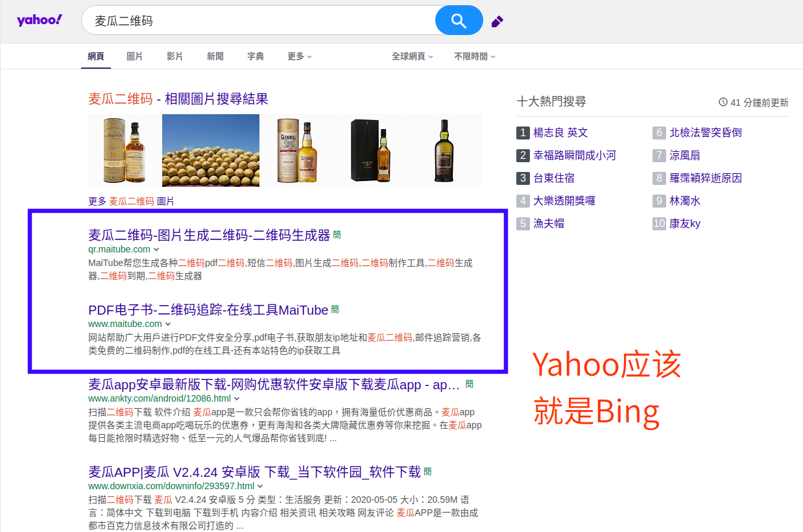Open result 麦瓜二维码-图片生成二维码-二维码生成器
Image resolution: width=803 pixels, height=532 pixels.
point(210,235)
